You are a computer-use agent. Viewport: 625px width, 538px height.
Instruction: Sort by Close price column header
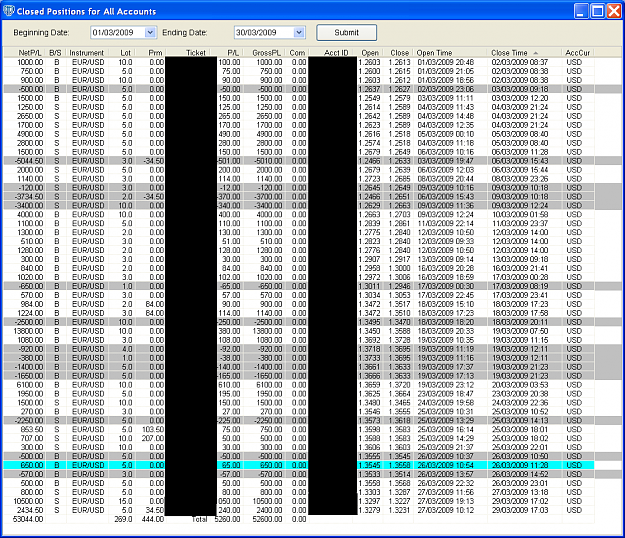tap(398, 53)
